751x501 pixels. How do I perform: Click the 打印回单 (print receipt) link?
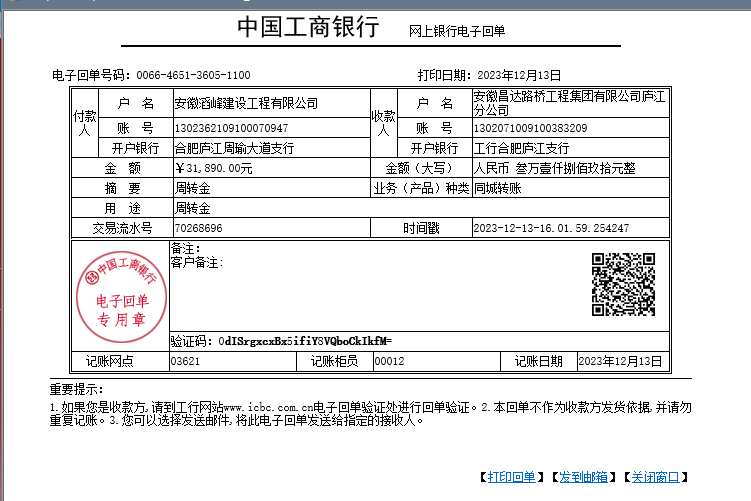pyautogui.click(x=511, y=477)
